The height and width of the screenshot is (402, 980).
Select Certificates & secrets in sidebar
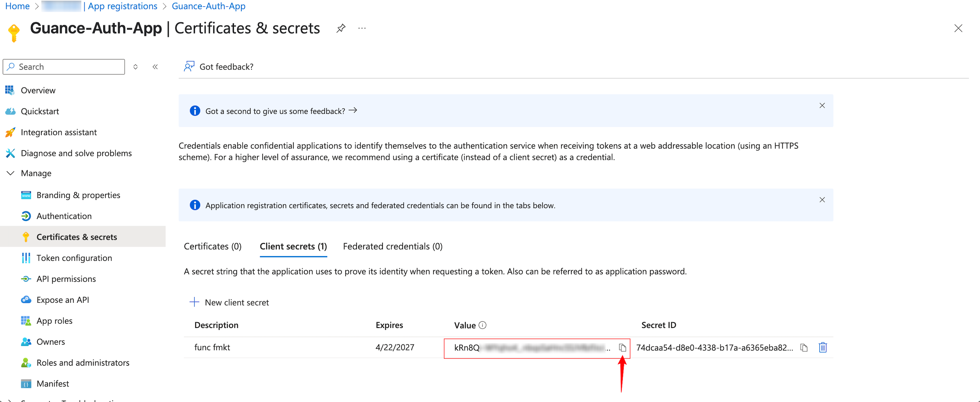click(76, 237)
